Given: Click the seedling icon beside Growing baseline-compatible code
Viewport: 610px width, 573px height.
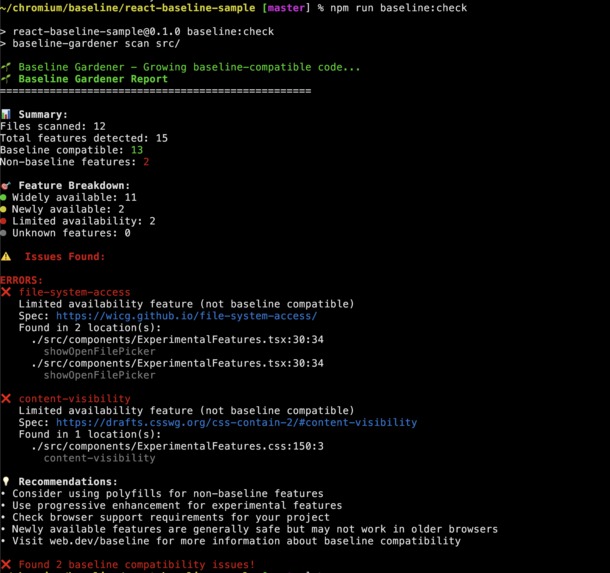Looking at the screenshot, I should [x=6, y=67].
